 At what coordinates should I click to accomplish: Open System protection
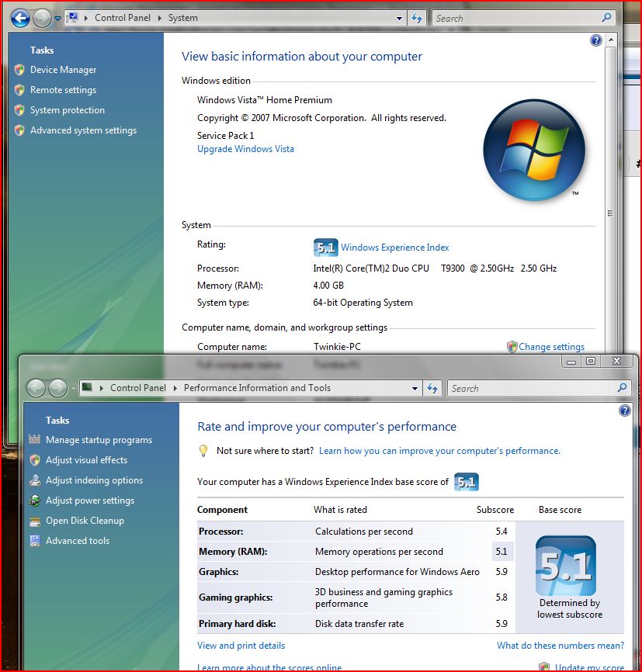pos(68,110)
